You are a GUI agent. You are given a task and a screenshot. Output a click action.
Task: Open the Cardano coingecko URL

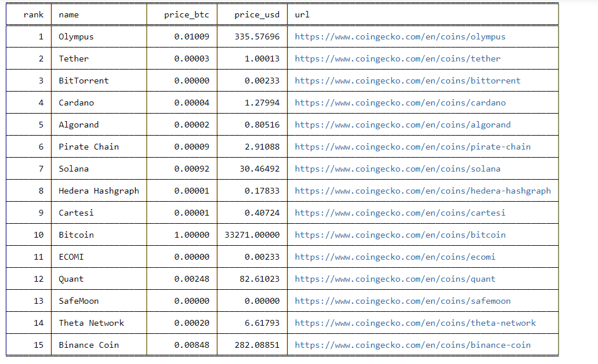(400, 103)
